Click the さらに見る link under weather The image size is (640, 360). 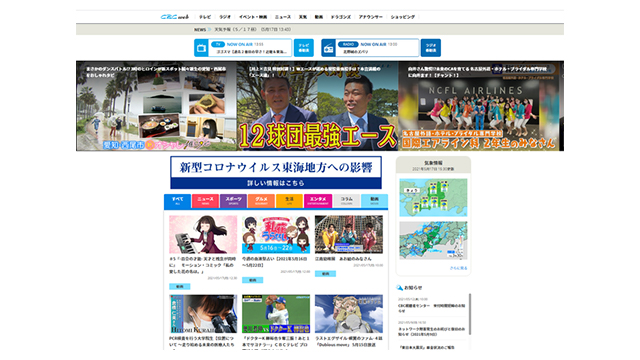tap(458, 268)
